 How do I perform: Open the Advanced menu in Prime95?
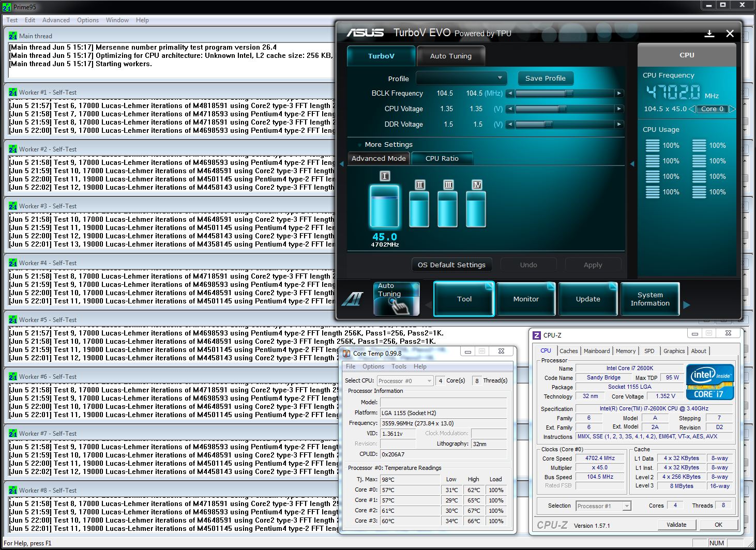tap(56, 20)
